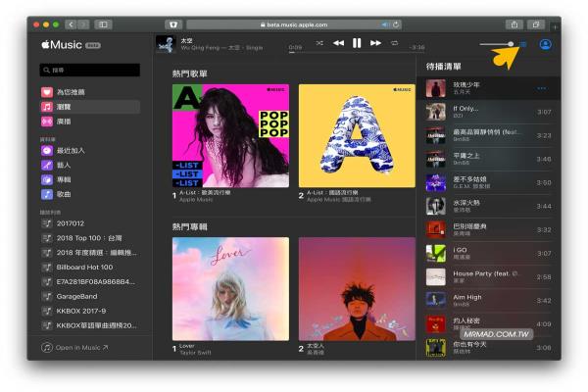Open the Lover album cover
Screen dimensions: 588x392
click(230, 289)
